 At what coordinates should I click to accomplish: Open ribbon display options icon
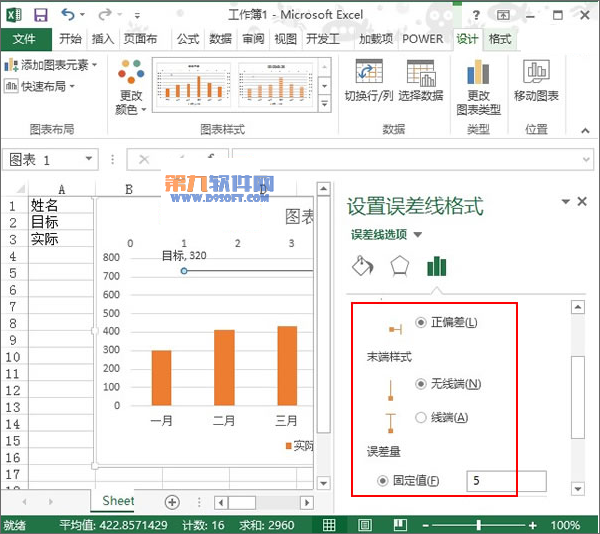503,15
